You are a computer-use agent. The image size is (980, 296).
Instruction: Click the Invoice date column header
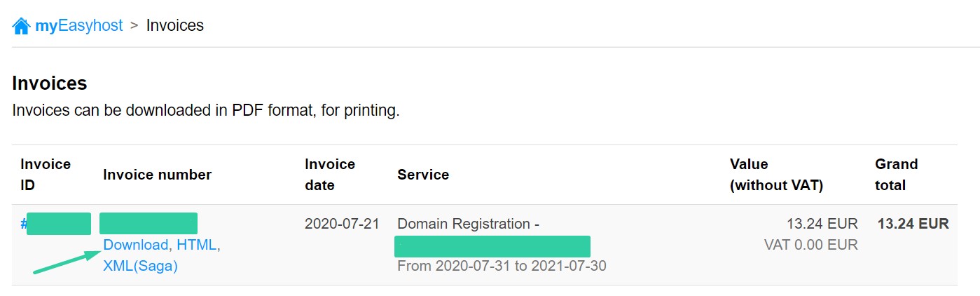coord(330,175)
